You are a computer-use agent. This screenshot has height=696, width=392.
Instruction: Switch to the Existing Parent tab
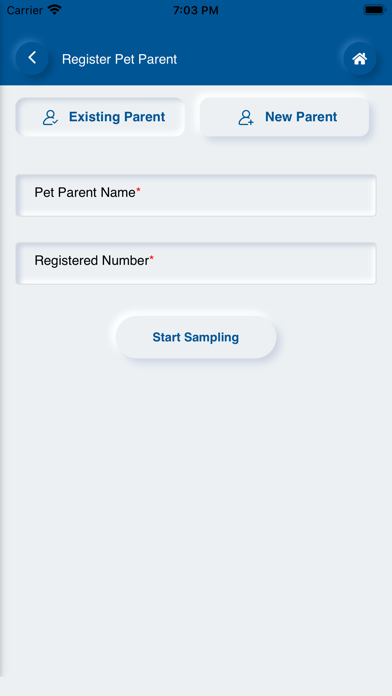[x=100, y=117]
